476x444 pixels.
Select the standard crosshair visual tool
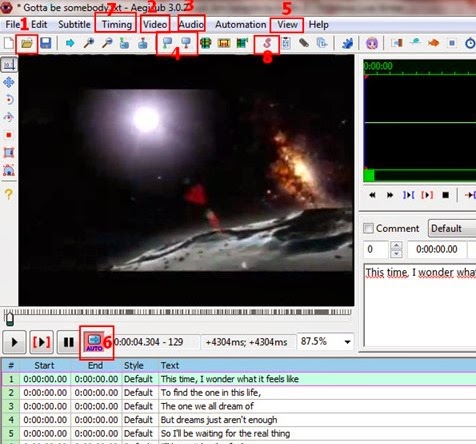click(x=9, y=65)
